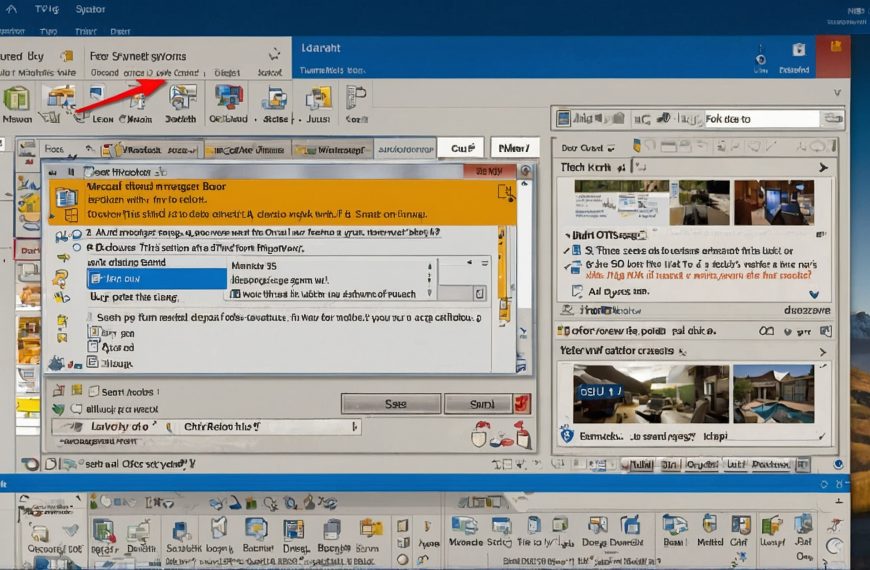Tick the 'Atce od' checkbox
The height and width of the screenshot is (570, 870).
[x=93, y=347]
